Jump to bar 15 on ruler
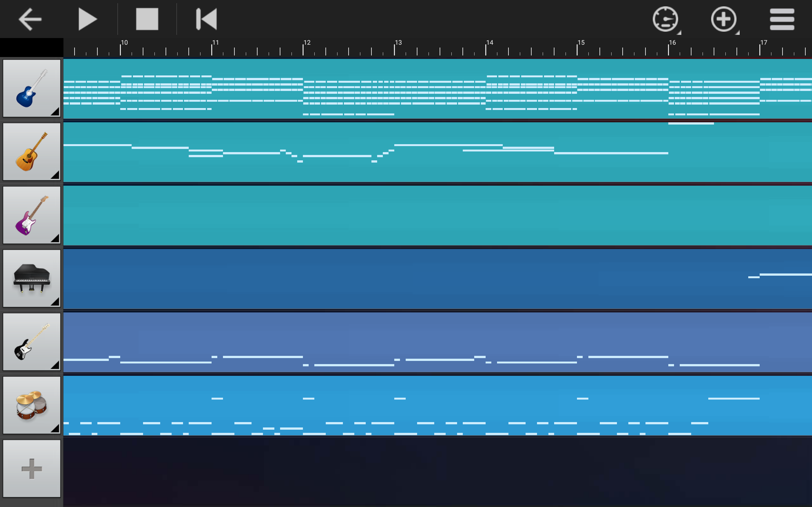Viewport: 812px width, 507px height. coord(581,42)
